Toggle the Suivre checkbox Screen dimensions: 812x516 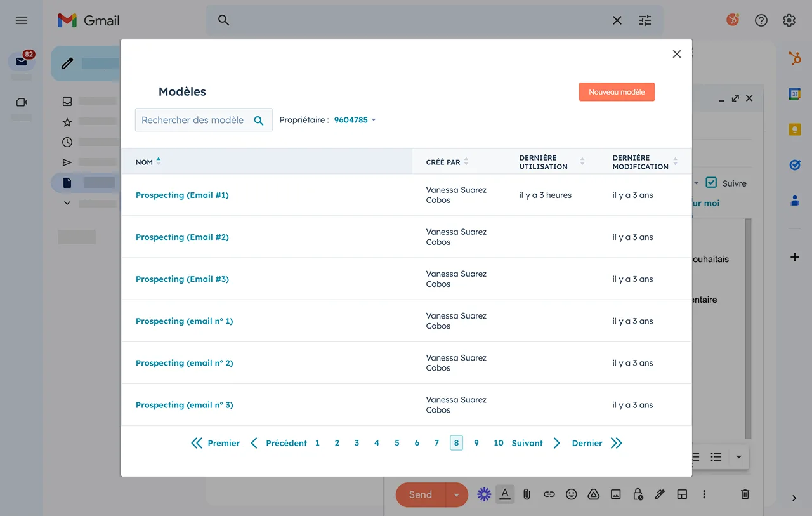pos(711,183)
